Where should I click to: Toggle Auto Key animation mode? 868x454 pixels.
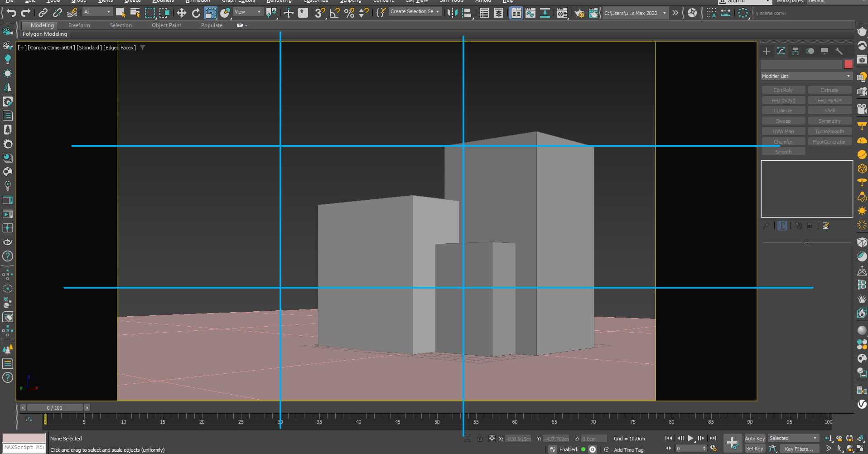point(754,438)
